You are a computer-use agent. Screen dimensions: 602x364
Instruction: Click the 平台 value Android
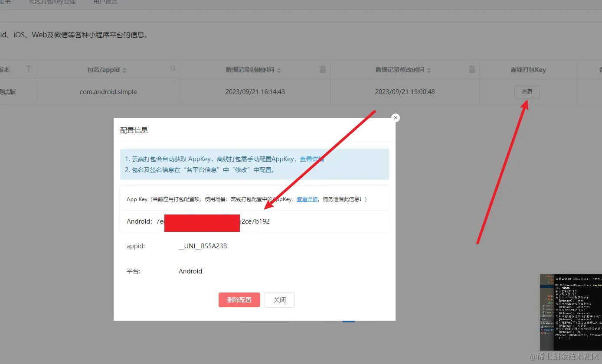tap(190, 271)
